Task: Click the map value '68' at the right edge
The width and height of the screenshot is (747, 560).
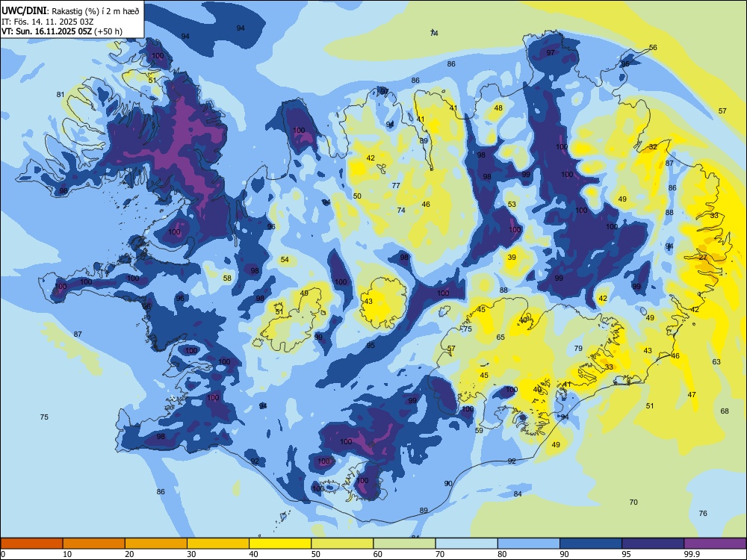Action: 725,411
